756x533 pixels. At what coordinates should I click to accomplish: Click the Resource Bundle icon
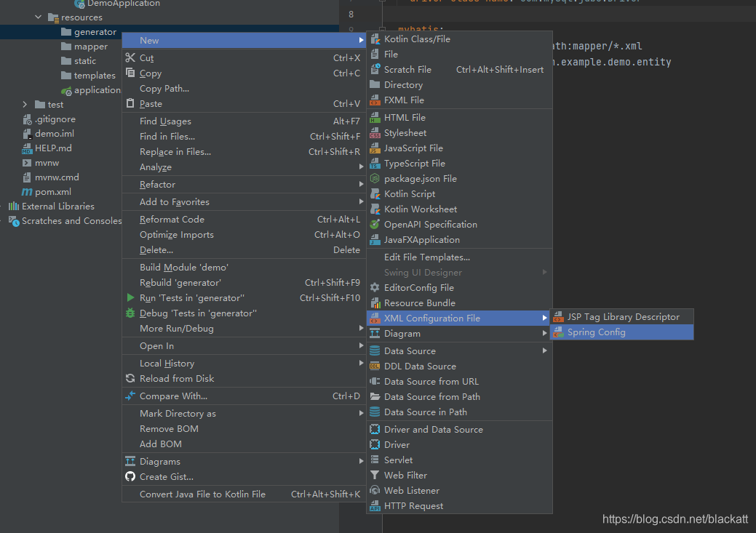375,303
